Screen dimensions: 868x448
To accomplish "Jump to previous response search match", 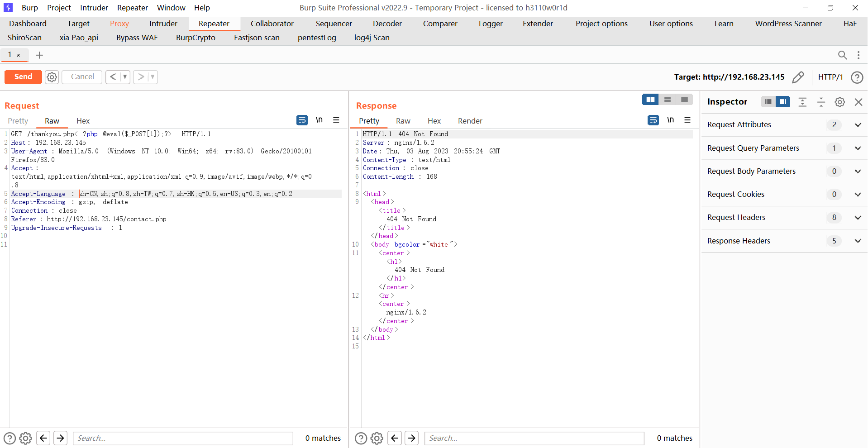I will [395, 438].
